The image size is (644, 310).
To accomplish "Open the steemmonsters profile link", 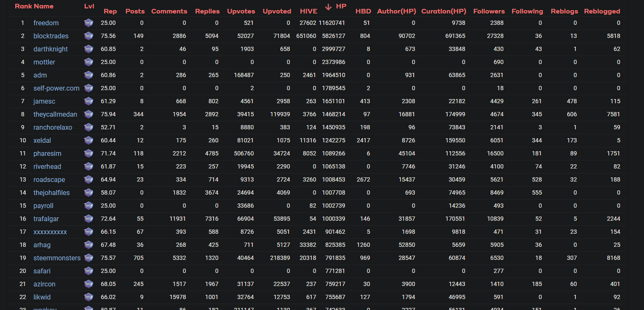I will pyautogui.click(x=57, y=258).
